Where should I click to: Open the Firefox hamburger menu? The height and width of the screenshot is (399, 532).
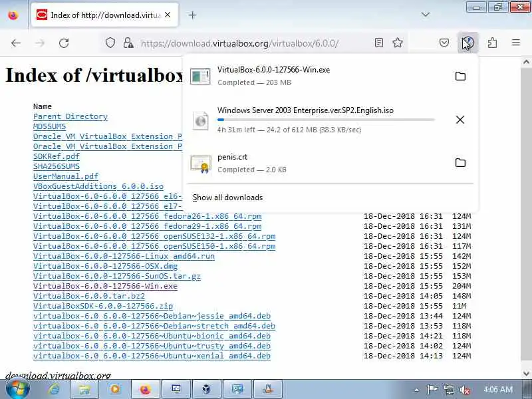point(516,43)
